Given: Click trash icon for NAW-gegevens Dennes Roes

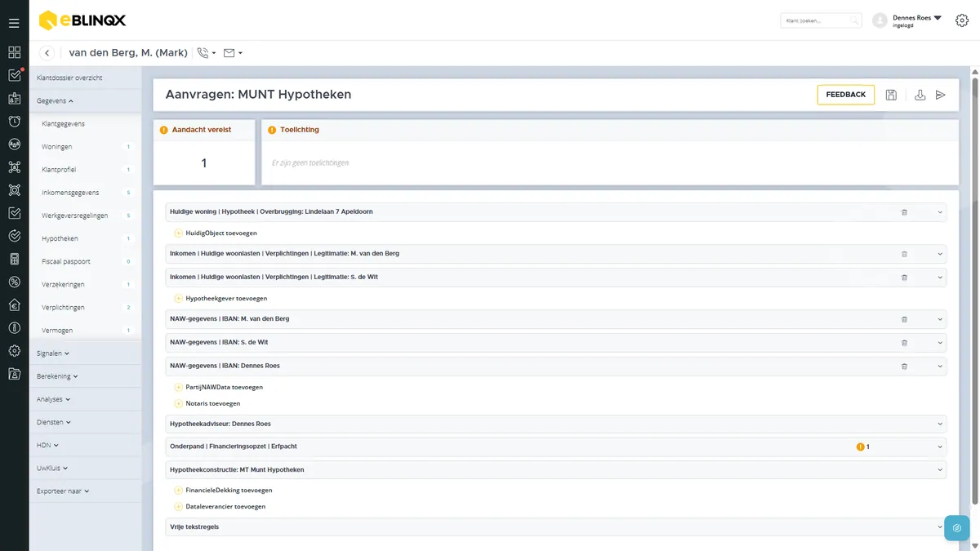Looking at the screenshot, I should tap(904, 367).
